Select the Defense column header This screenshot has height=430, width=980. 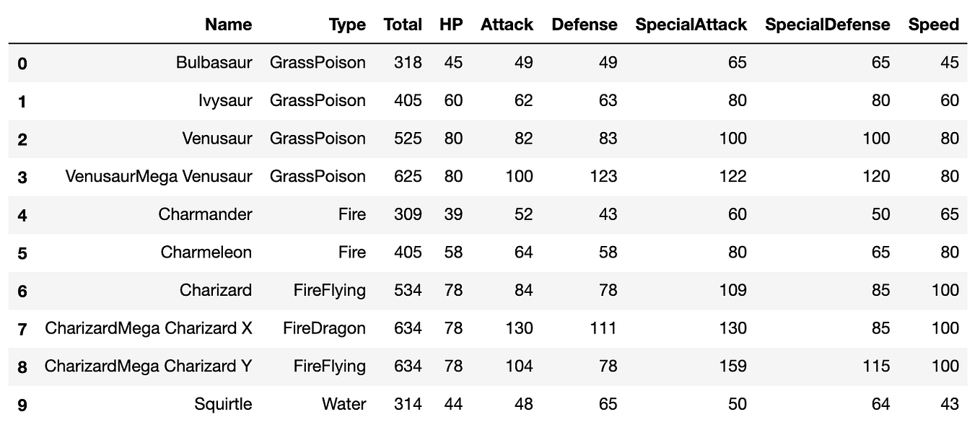585,25
